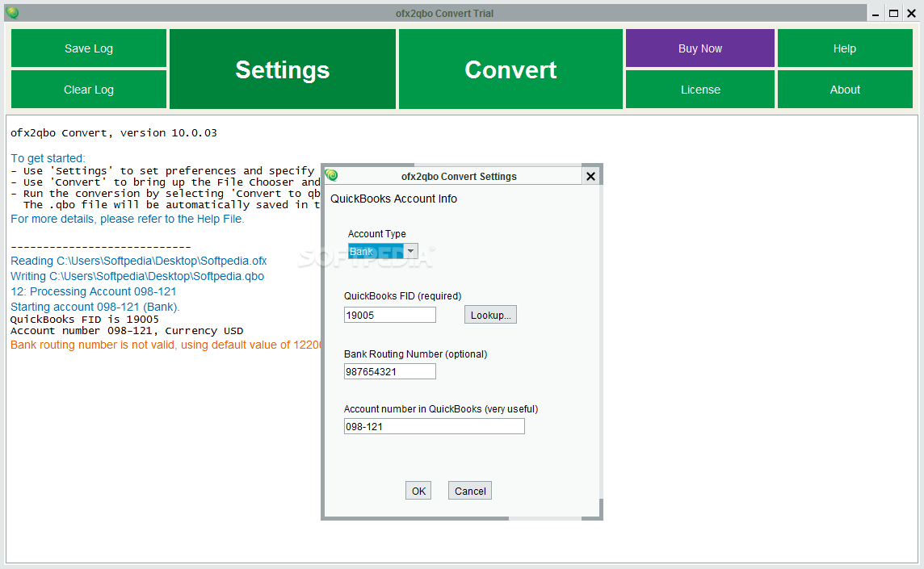Click the QuickBooks FID input field
Screen dimensions: 924x569
coord(389,315)
